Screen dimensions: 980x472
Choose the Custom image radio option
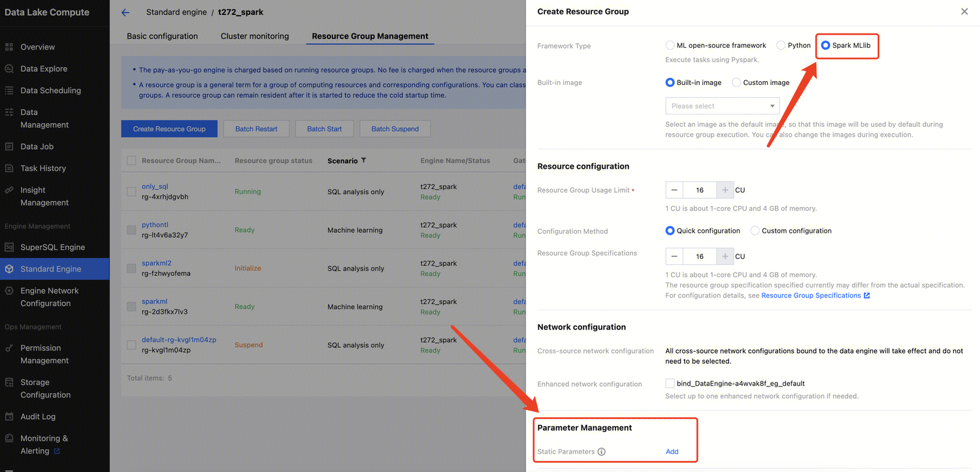736,82
